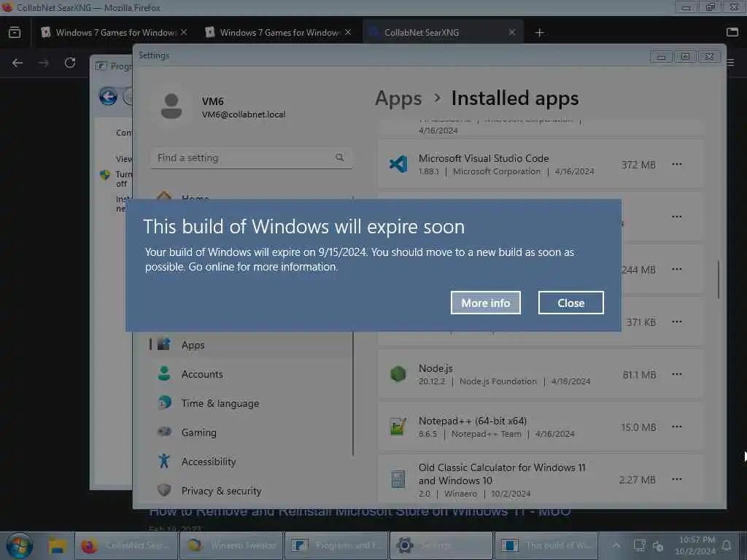The image size is (747, 560).
Task: Open Accessibility settings category
Action: click(251, 462)
